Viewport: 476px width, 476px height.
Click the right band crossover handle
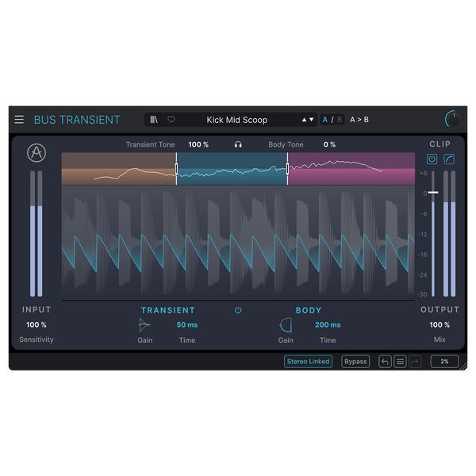coord(287,169)
